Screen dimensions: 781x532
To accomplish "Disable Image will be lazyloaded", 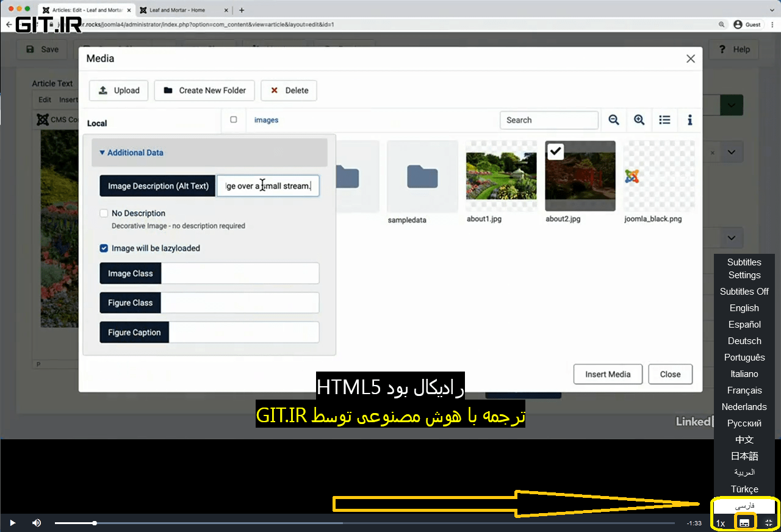I will 104,248.
